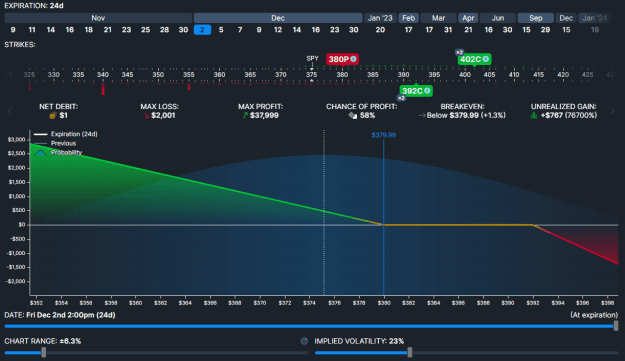Image resolution: width=625 pixels, height=361 pixels.
Task: Select the Jan '23 expiration month tab
Action: pyautogui.click(x=380, y=18)
